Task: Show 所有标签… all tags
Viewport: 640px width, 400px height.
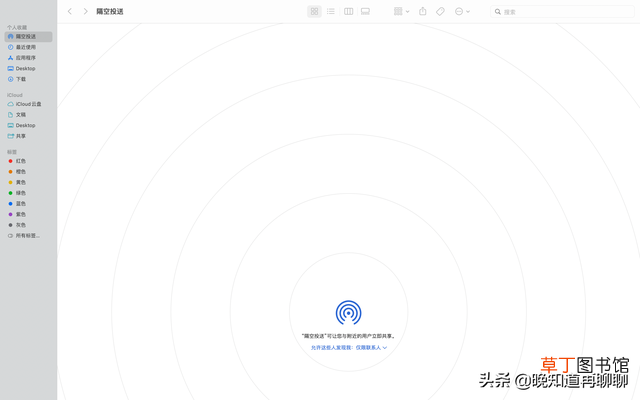Action: [x=29, y=236]
